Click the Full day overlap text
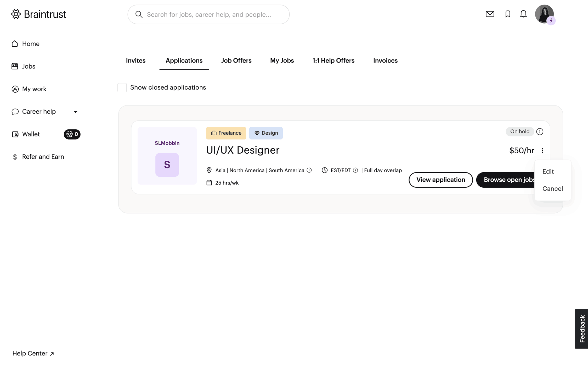Screen dimensions: 588x368 [x=383, y=170]
